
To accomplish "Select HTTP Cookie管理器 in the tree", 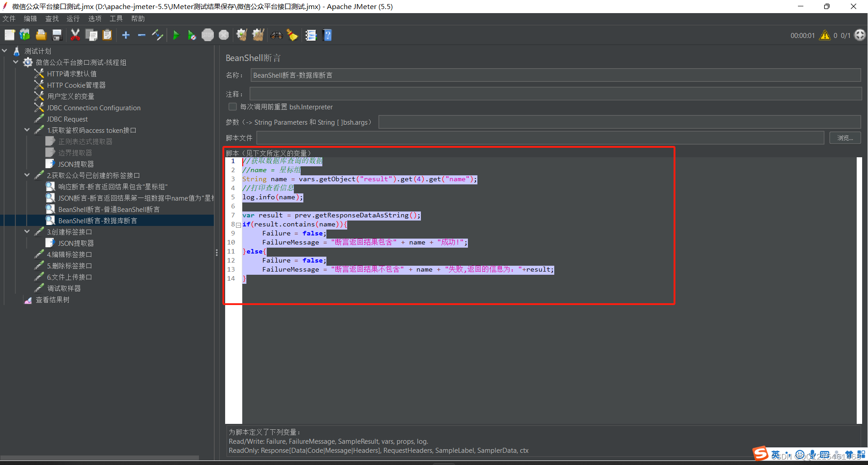I will 76,85.
